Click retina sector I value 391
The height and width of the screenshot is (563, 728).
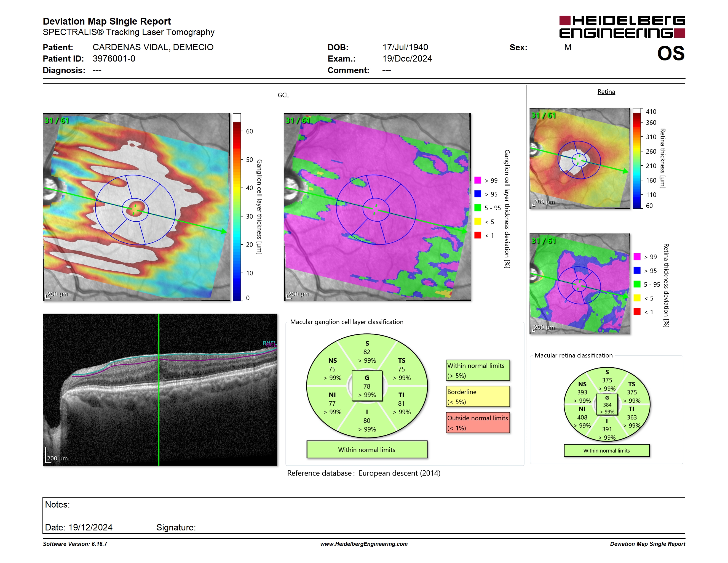607,429
